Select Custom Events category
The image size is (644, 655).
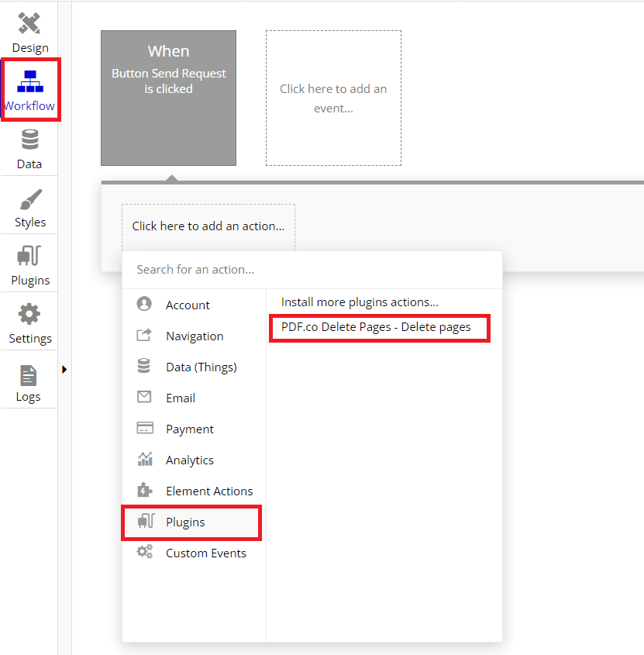click(x=205, y=553)
